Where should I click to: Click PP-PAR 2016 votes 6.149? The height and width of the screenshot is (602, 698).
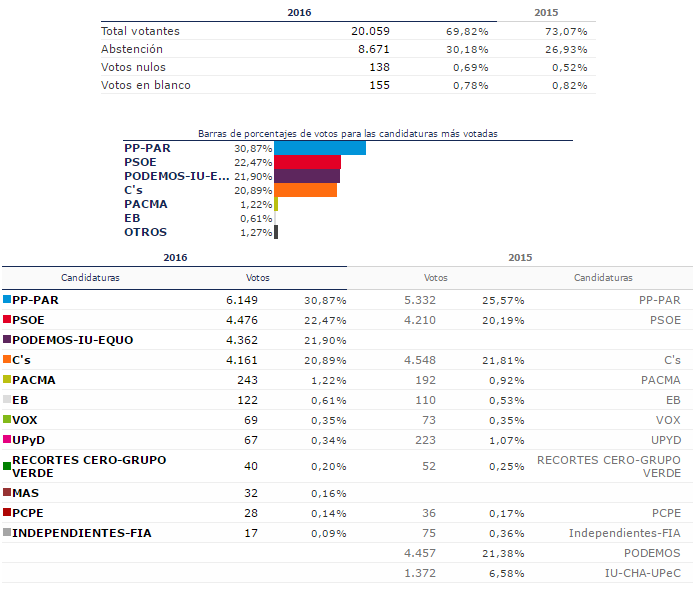[242, 300]
